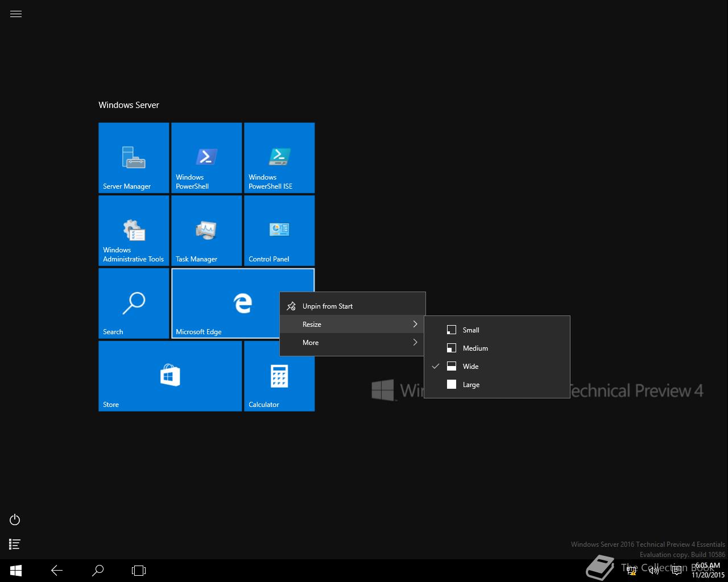
Task: Launch the Store app tile
Action: click(x=169, y=376)
